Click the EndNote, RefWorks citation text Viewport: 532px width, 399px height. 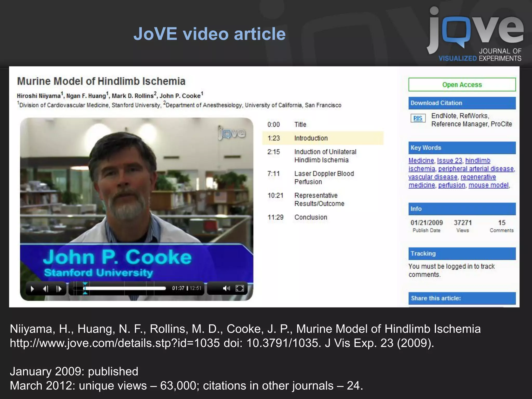(471, 120)
